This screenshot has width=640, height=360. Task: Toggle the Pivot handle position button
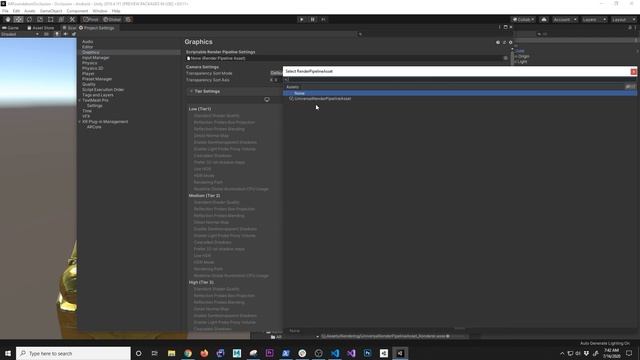[x=91, y=20]
